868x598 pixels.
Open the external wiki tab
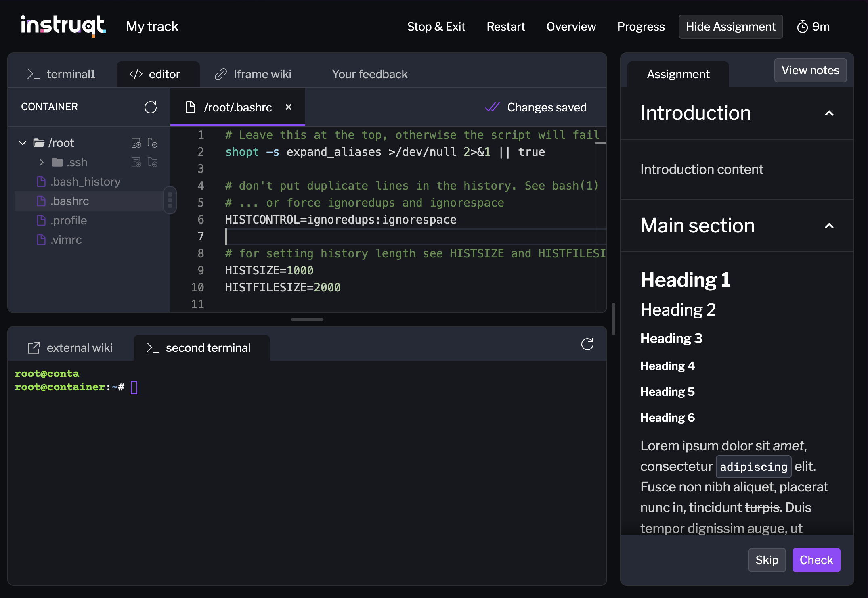[x=71, y=348]
